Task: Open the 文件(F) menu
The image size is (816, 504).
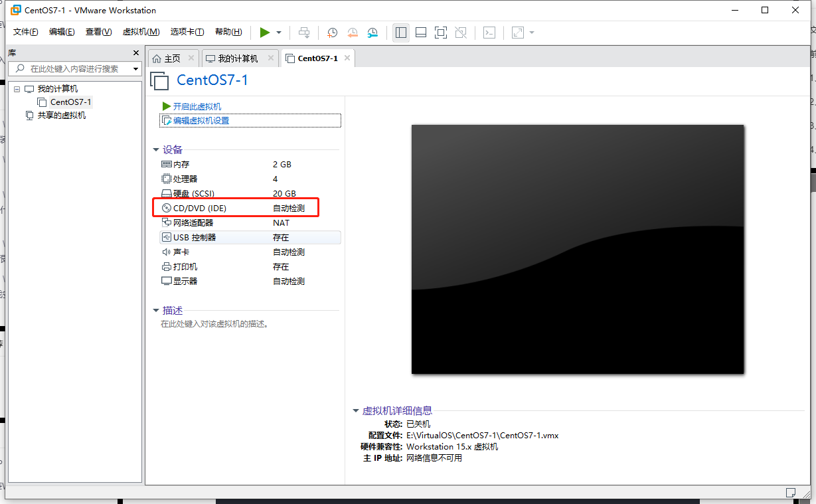Action: pyautogui.click(x=26, y=32)
